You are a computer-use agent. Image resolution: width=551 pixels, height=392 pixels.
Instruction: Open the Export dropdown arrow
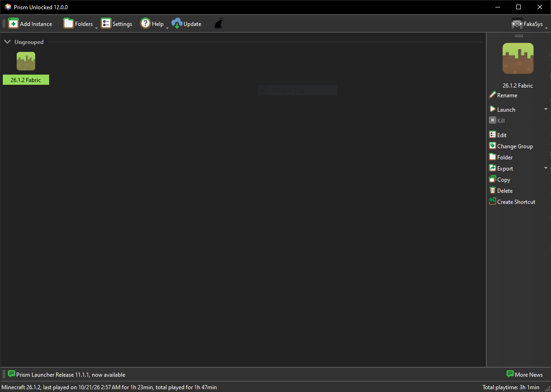(546, 168)
